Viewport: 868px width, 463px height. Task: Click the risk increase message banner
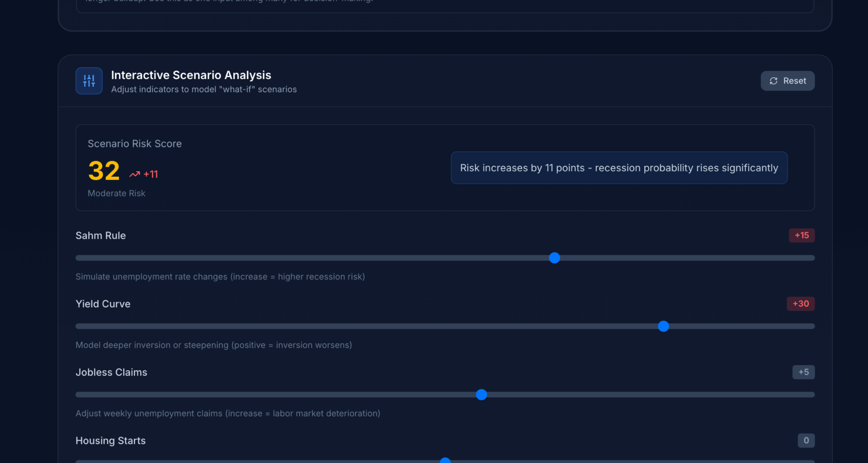pos(619,168)
